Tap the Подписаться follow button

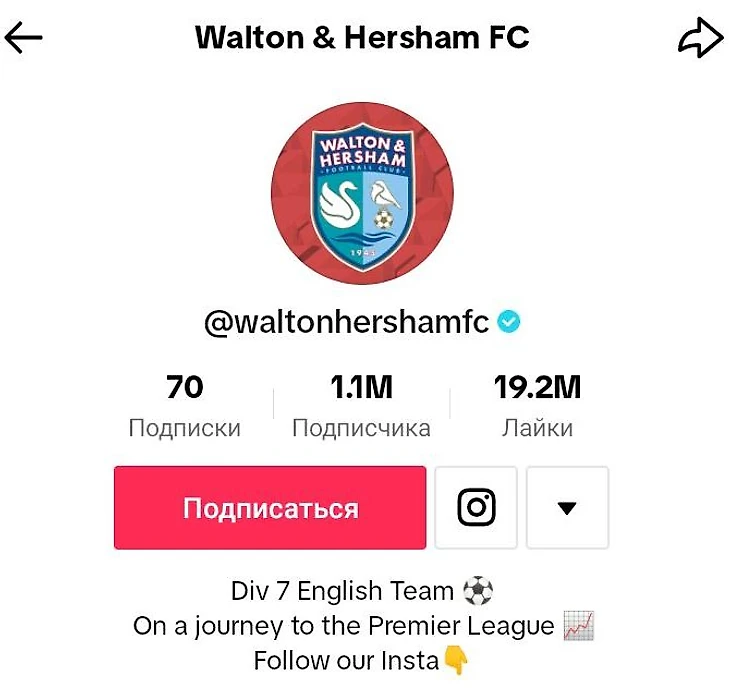(270, 507)
